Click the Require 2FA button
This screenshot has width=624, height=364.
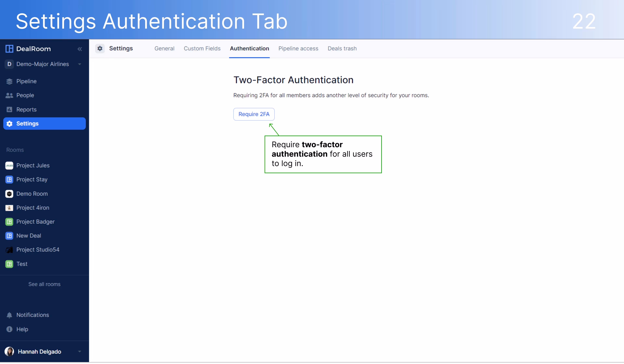254,114
